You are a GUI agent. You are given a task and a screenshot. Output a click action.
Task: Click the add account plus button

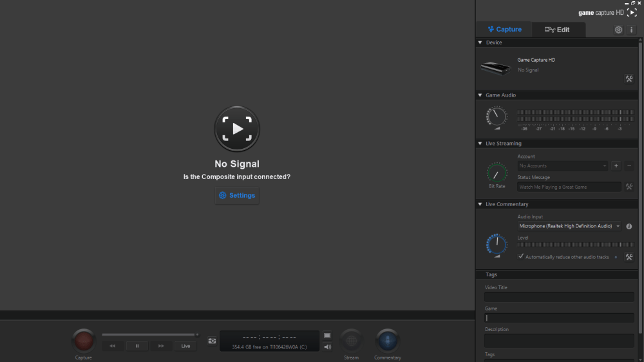click(x=616, y=166)
